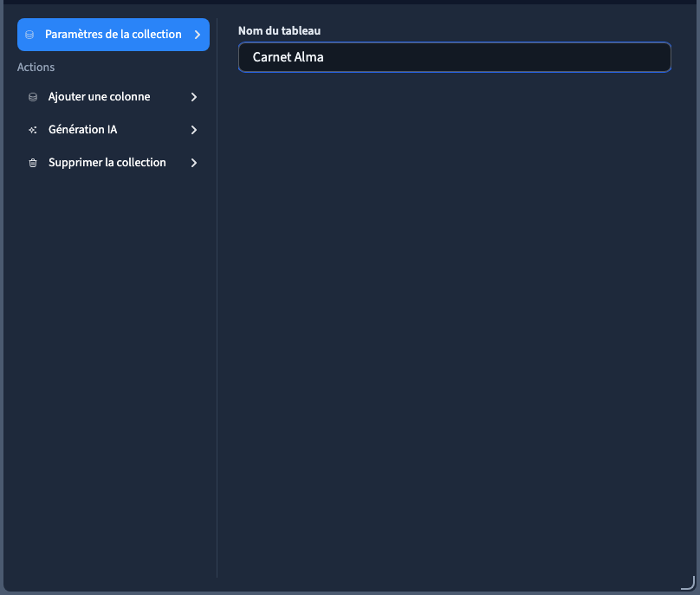Click the database icon beside Ajouter une colonne
700x595 pixels.
[33, 97]
